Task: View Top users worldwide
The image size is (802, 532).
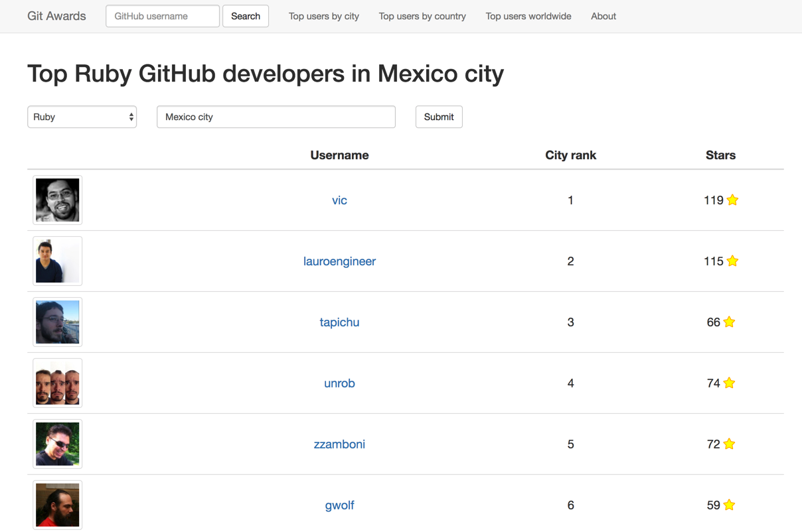Action: (528, 16)
